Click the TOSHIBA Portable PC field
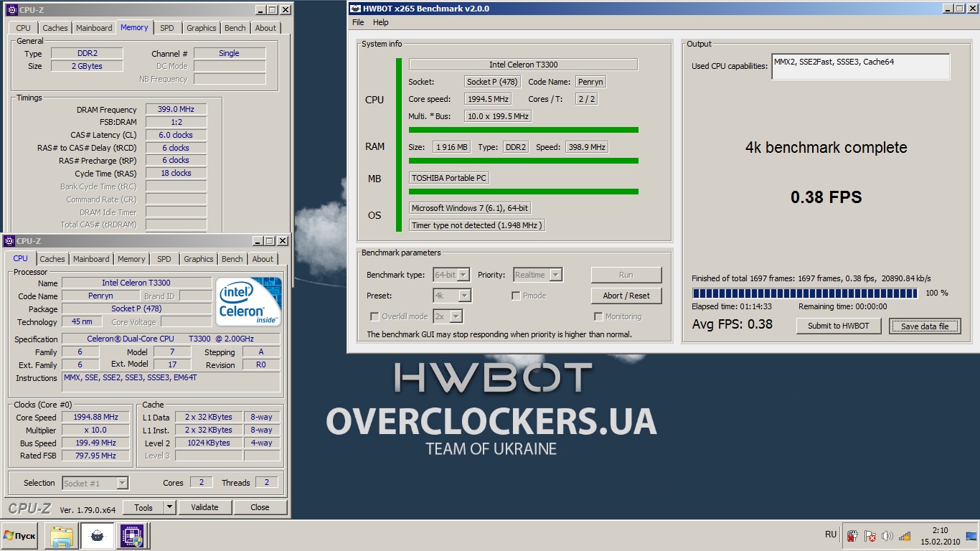Screen dimensions: 980x551 click(449, 178)
